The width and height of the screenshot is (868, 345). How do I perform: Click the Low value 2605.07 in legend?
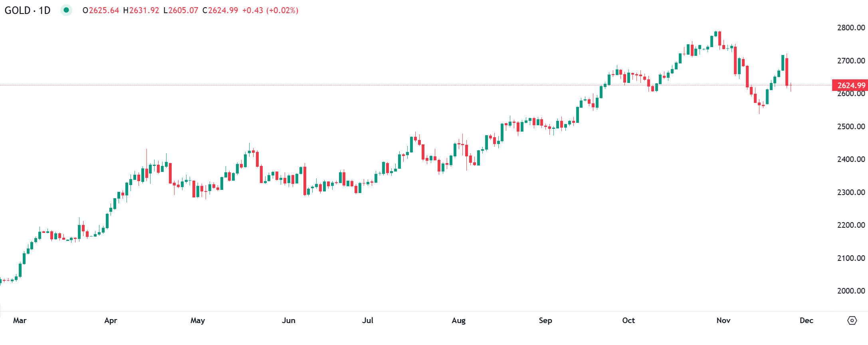coord(183,10)
